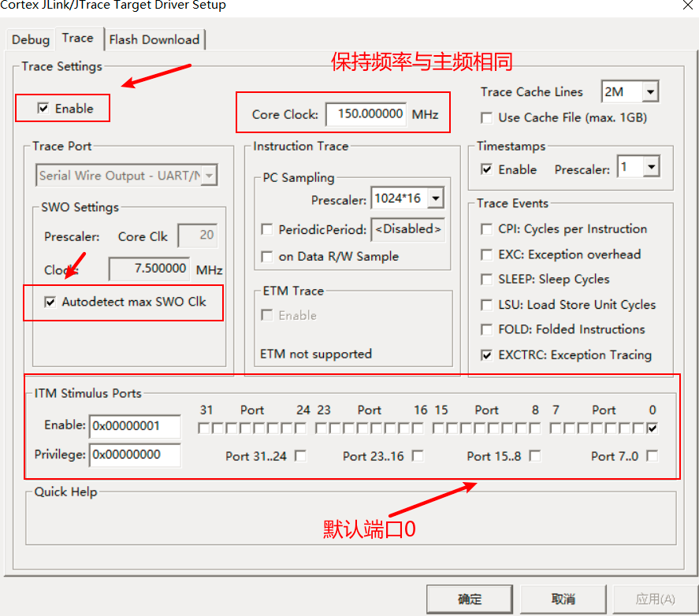
Task: Click the 确定 button
Action: click(x=469, y=599)
